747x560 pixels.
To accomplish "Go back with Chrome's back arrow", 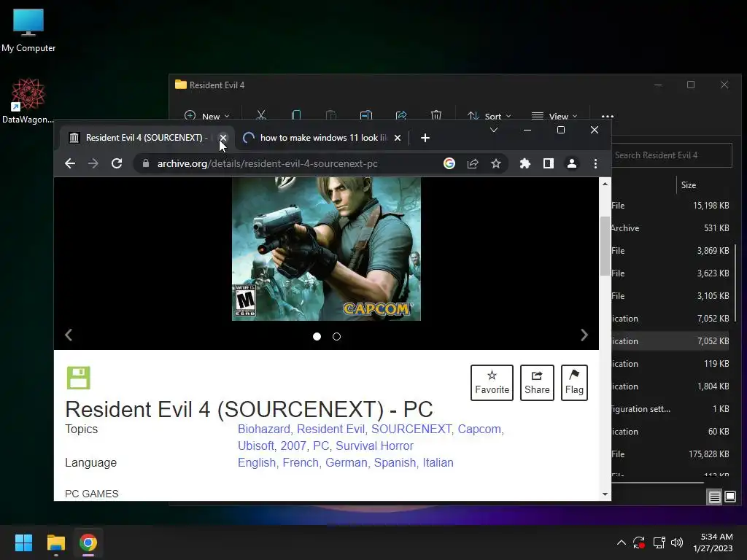I will 70,163.
